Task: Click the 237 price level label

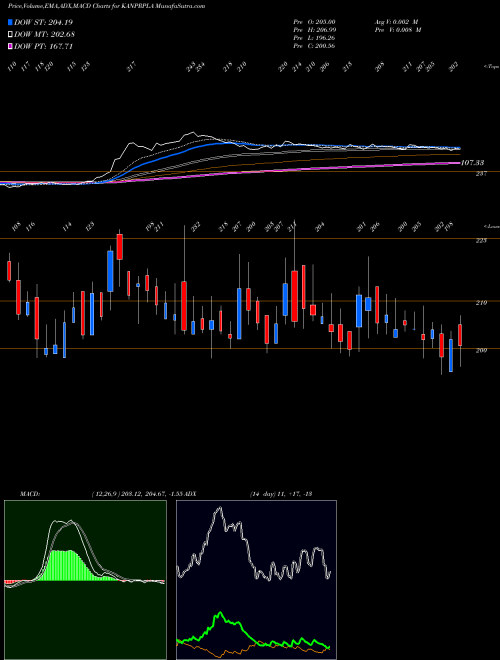Action: 481,173
